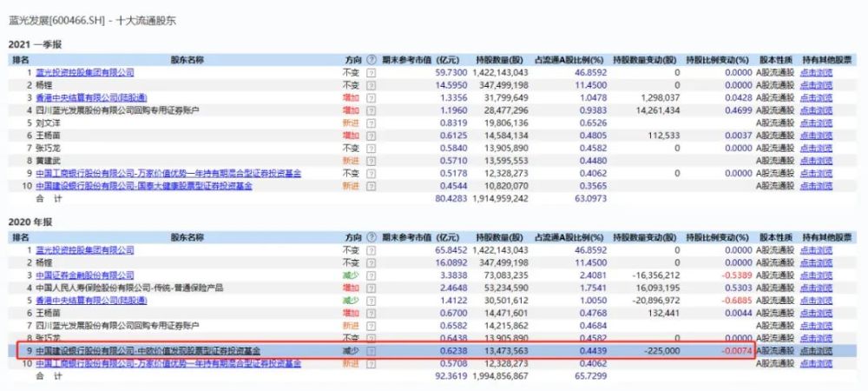Click 点击浏览 for 中国证券金融 row

816,275
